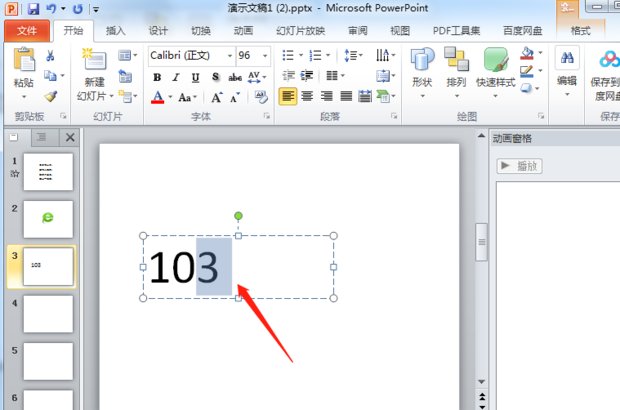Select slide 1 thumbnail

[48, 172]
